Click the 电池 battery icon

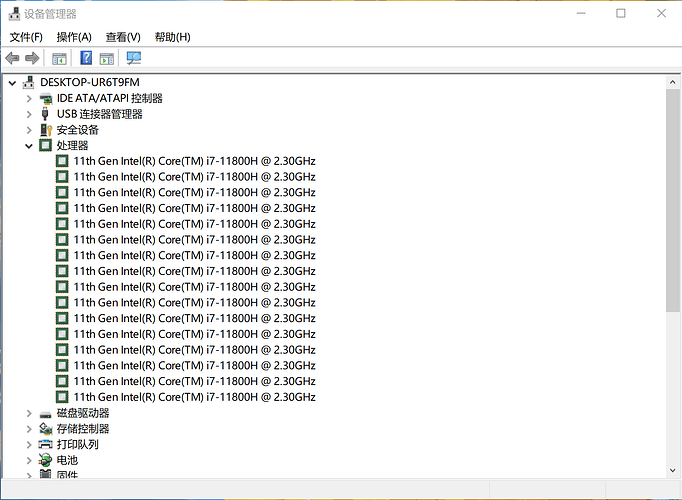click(45, 460)
